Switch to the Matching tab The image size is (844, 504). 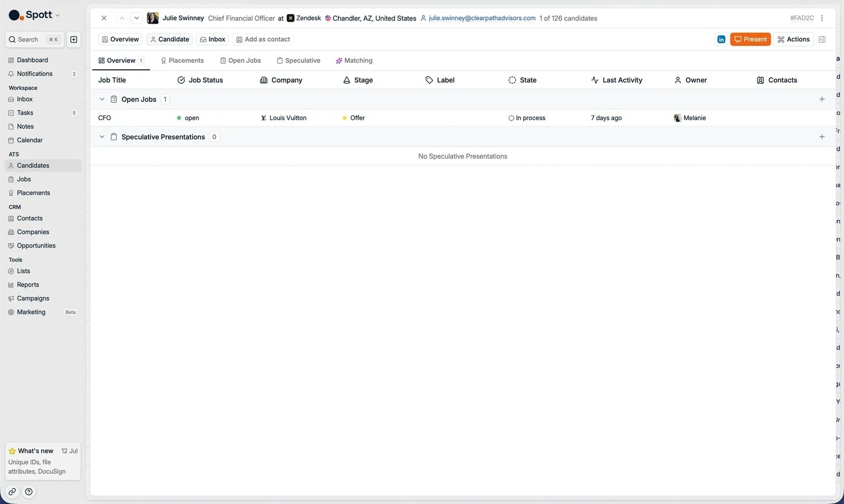click(x=354, y=61)
